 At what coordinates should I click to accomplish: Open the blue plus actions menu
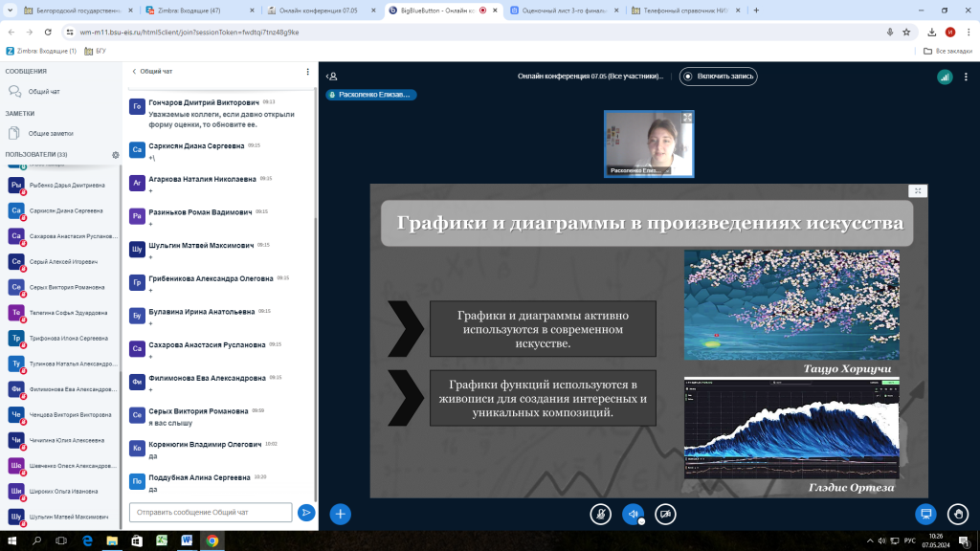[x=340, y=514]
